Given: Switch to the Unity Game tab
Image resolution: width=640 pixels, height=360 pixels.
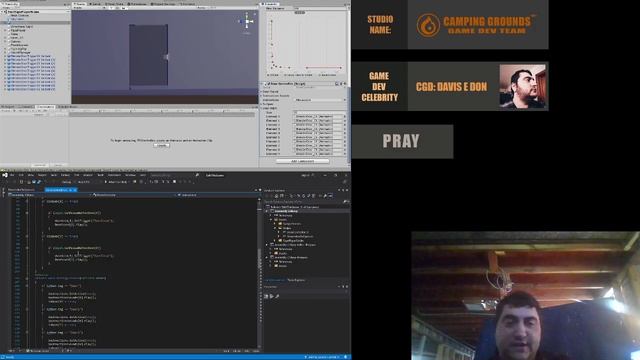Looking at the screenshot, I should click(96, 4).
